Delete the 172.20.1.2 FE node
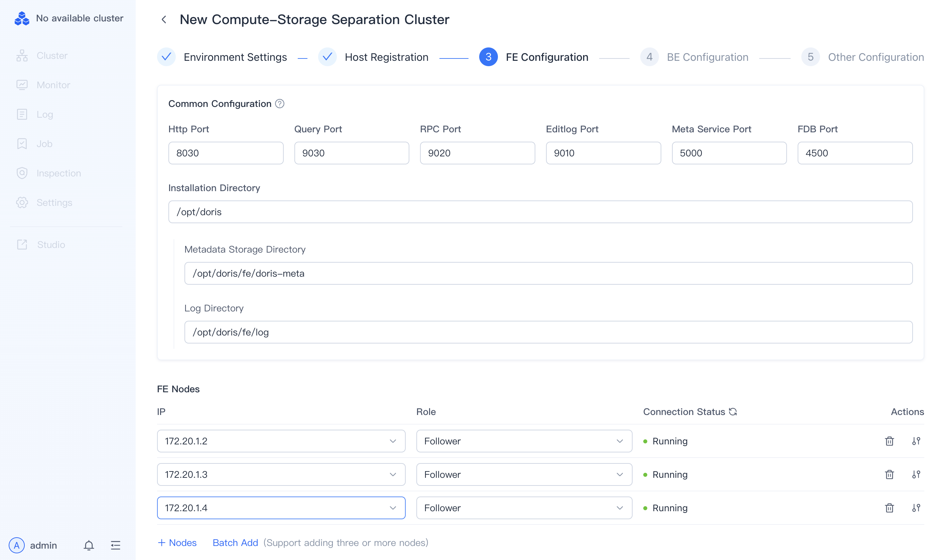The image size is (939, 560). pos(889,441)
